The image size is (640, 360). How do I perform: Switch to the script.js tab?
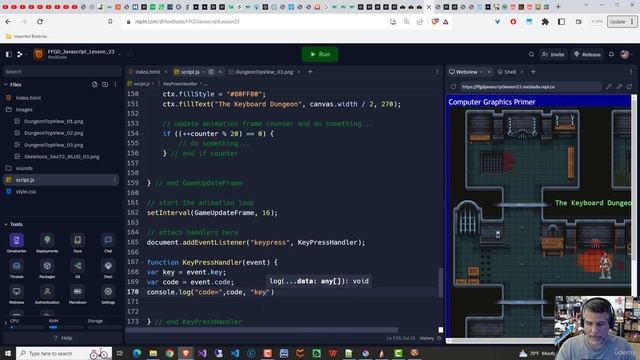[x=190, y=72]
